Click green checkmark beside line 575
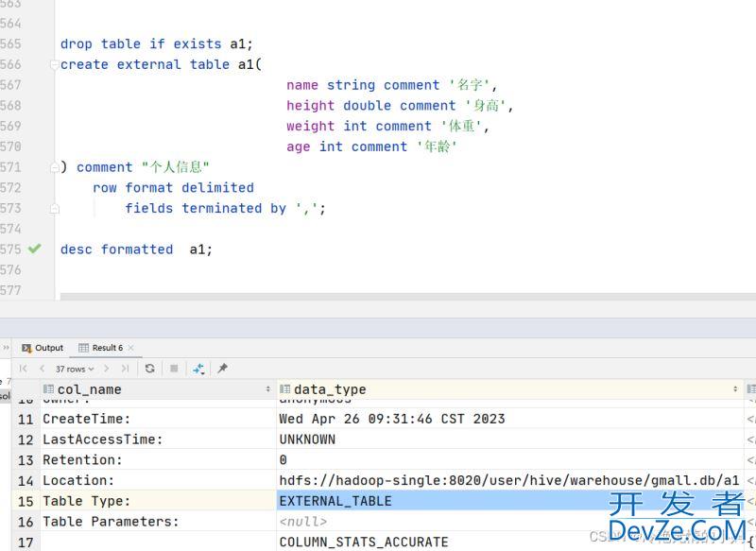 [x=34, y=249]
